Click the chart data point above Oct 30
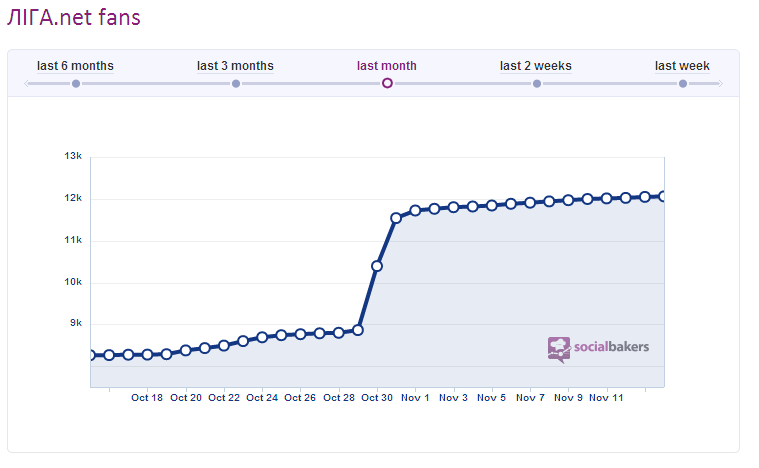759x468 pixels. coord(377,266)
